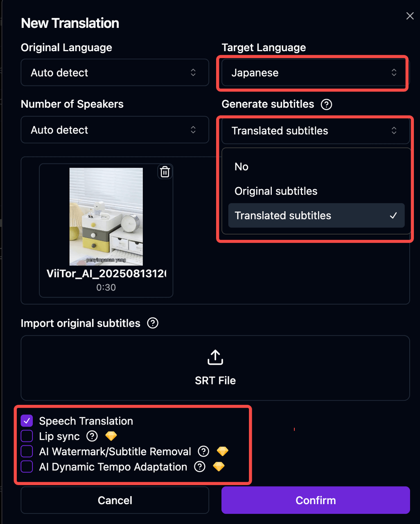Click help icon beside Import original subtitles
Viewport: 420px width, 524px height.
tap(153, 323)
